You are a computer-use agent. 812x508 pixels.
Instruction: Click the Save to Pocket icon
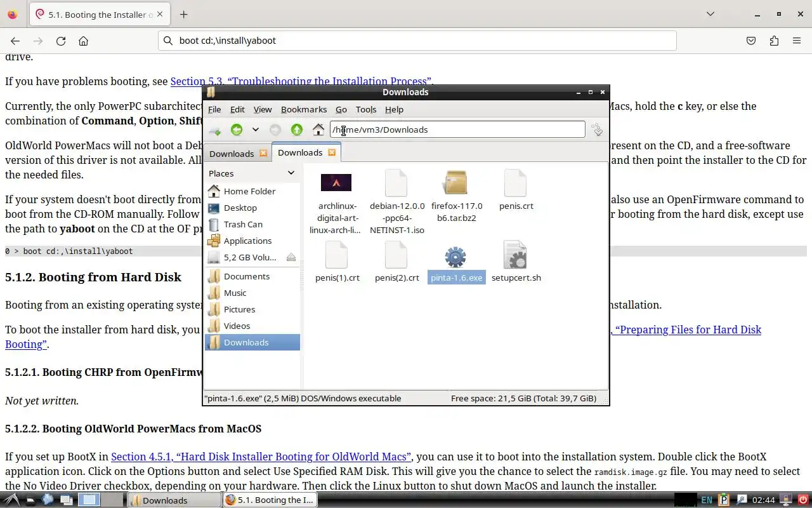751,41
